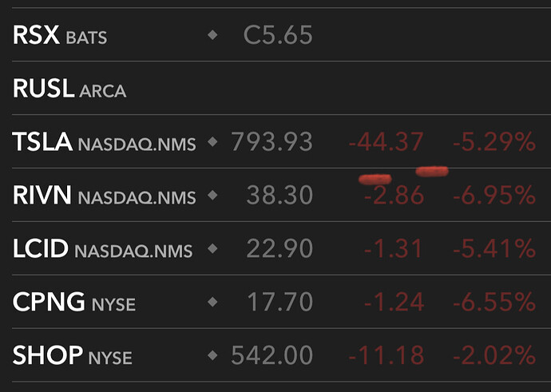Image resolution: width=551 pixels, height=392 pixels.
Task: Open the RSX BATS ticker row
Action: pos(281,35)
